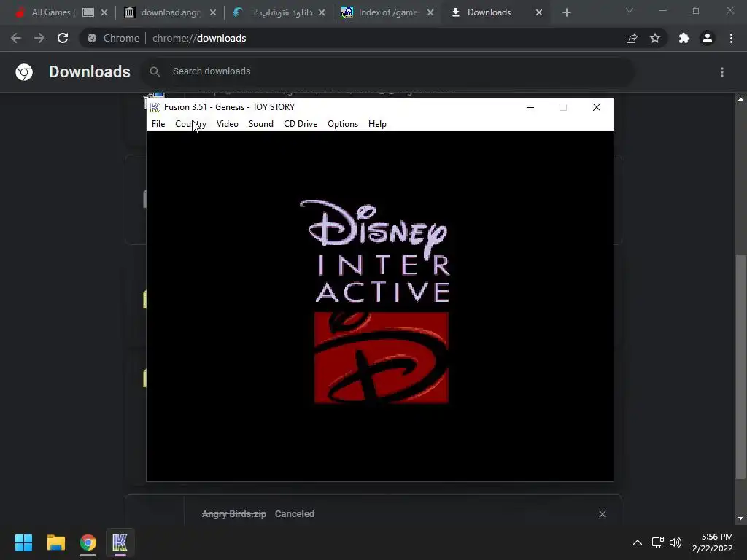Viewport: 747px width, 560px height.
Task: Open the Options menu in Fusion
Action: pos(343,124)
